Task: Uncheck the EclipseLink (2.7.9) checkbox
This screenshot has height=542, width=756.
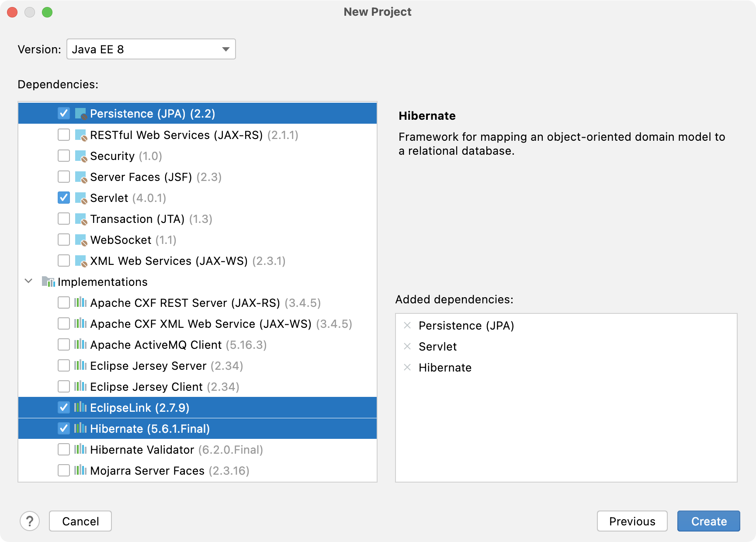Action: [64, 407]
